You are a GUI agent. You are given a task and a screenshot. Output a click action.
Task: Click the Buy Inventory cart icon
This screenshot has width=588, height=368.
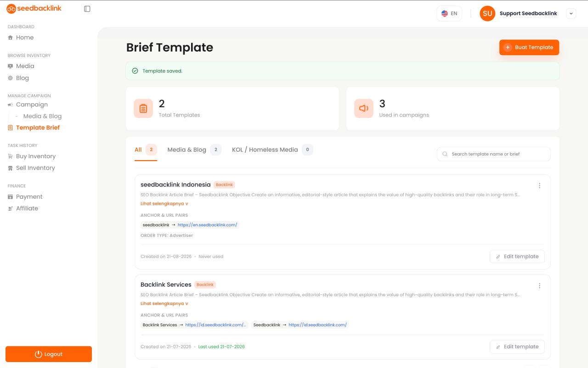click(10, 156)
